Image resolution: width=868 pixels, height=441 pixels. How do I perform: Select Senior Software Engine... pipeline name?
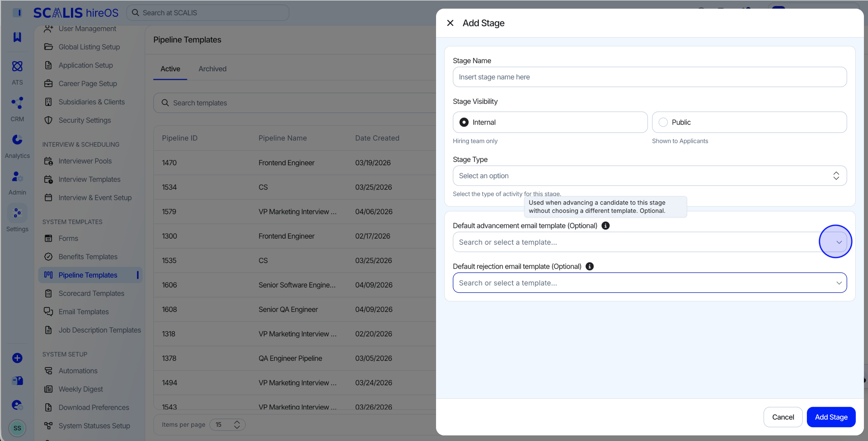pyautogui.click(x=297, y=285)
